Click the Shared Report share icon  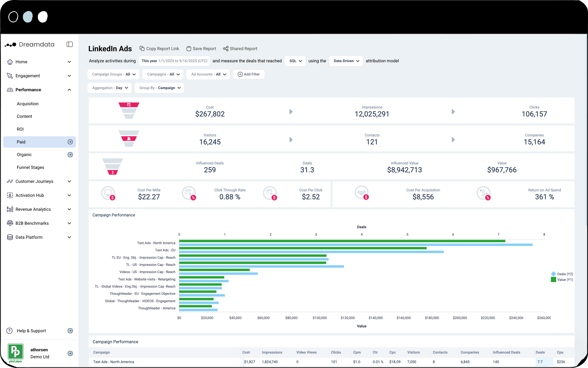pos(226,49)
